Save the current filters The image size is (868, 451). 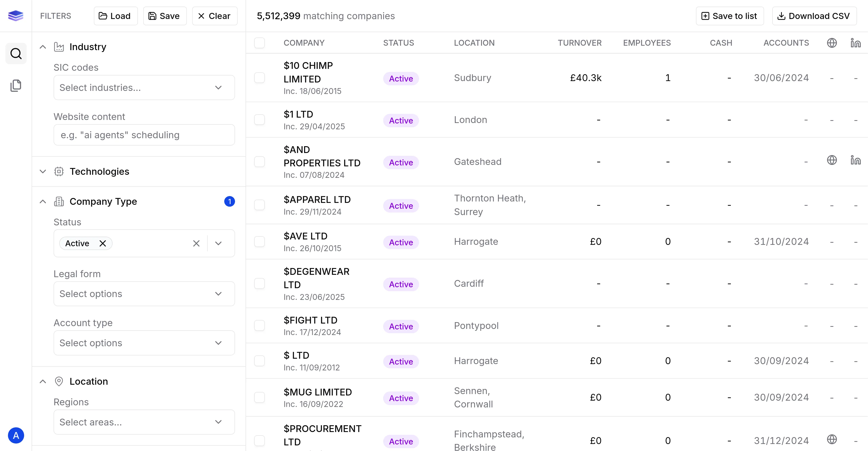tap(164, 16)
